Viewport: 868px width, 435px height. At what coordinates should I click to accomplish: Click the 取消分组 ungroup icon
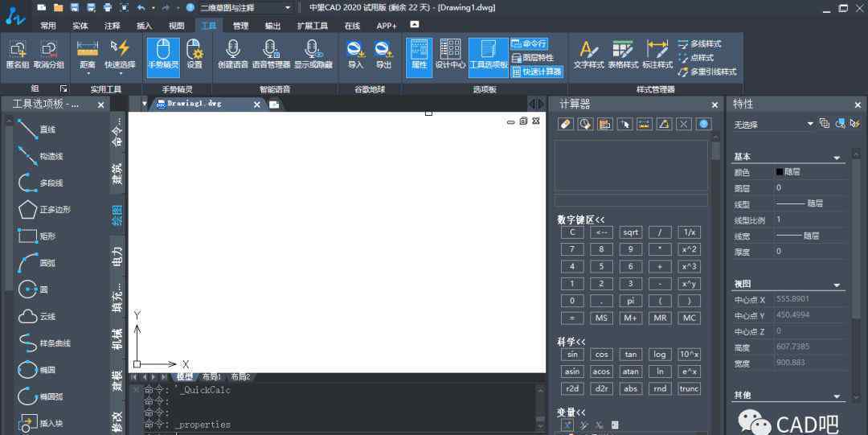[49, 55]
